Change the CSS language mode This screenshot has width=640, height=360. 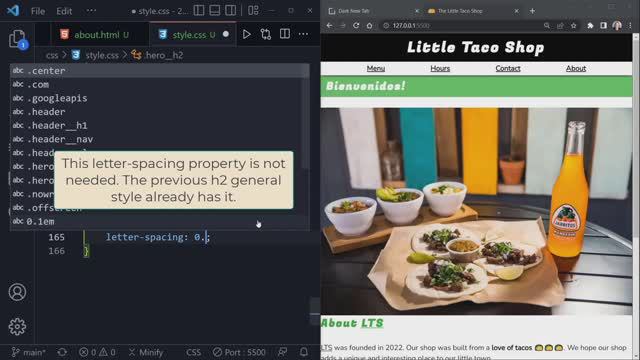[193, 352]
